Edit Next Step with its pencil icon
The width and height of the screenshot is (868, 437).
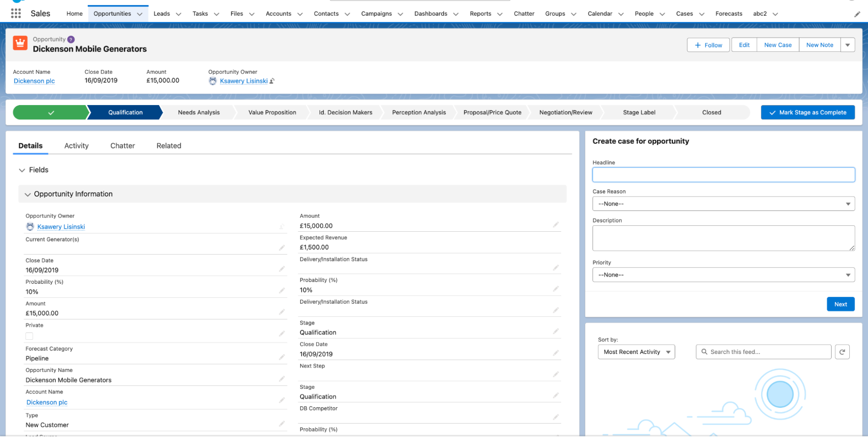click(x=556, y=374)
